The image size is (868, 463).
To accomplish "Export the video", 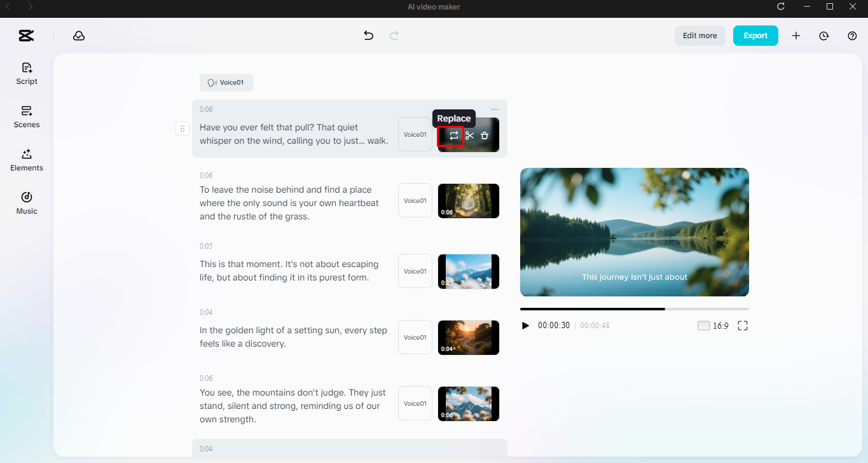I will (755, 36).
